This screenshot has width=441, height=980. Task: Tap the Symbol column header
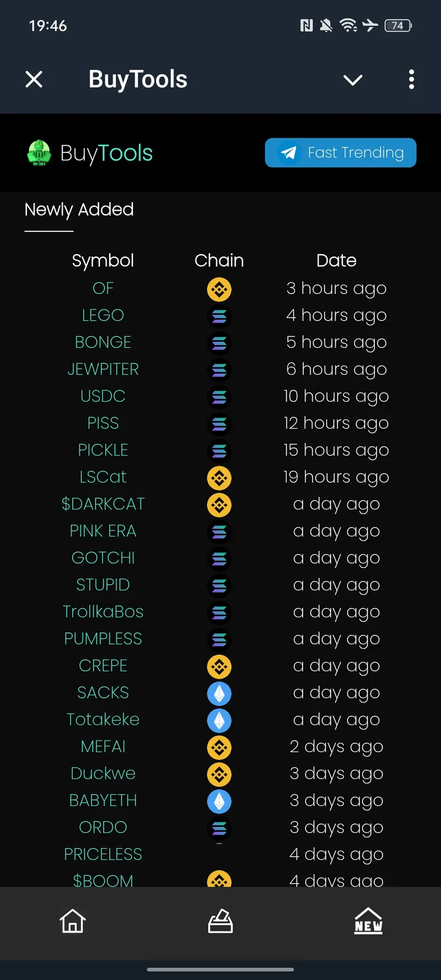[x=103, y=261]
